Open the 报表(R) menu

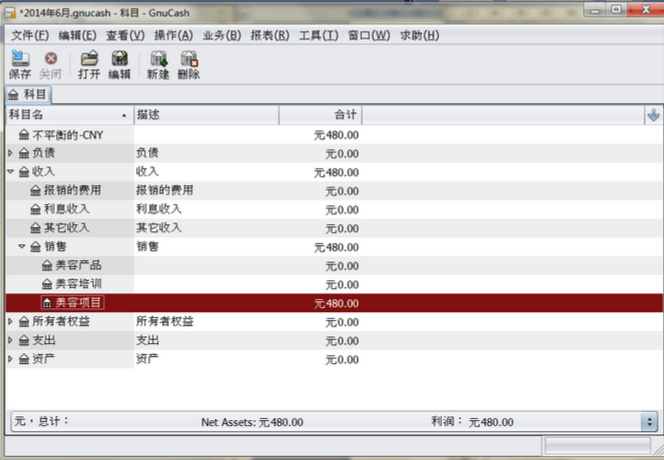[270, 35]
